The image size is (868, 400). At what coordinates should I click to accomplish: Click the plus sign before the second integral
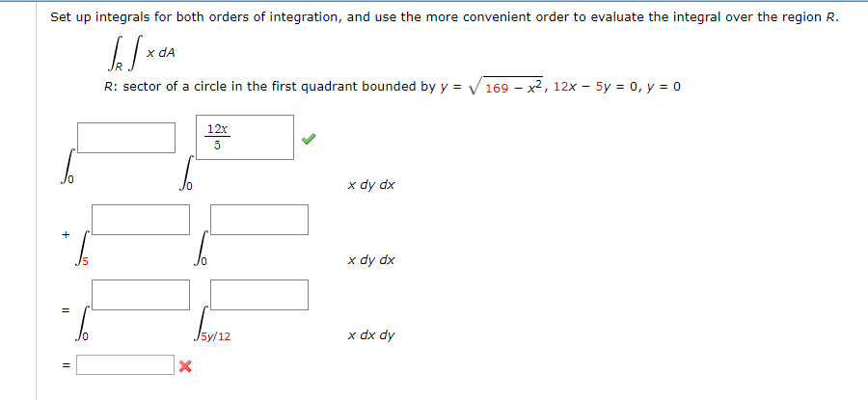click(66, 233)
